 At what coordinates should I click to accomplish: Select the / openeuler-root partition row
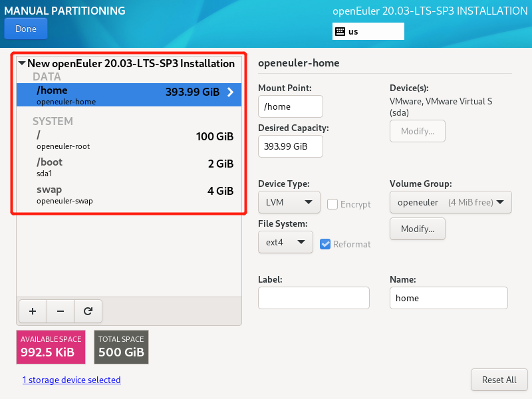[x=129, y=140]
